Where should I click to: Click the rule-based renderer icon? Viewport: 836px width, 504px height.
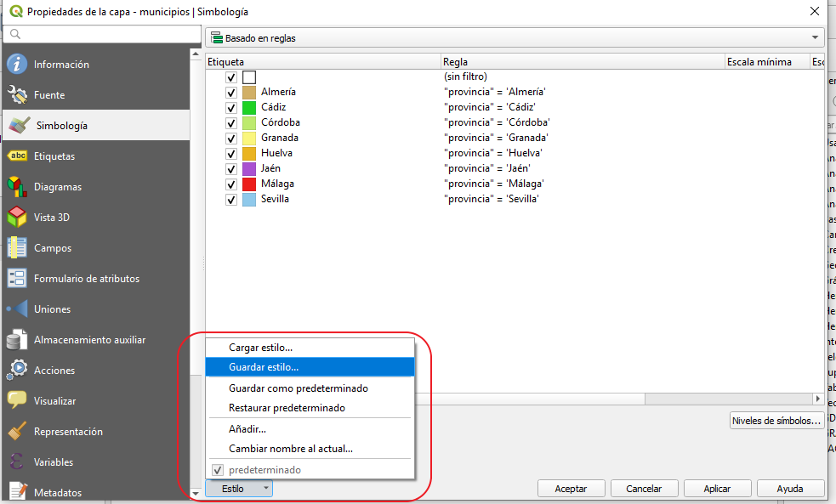217,38
